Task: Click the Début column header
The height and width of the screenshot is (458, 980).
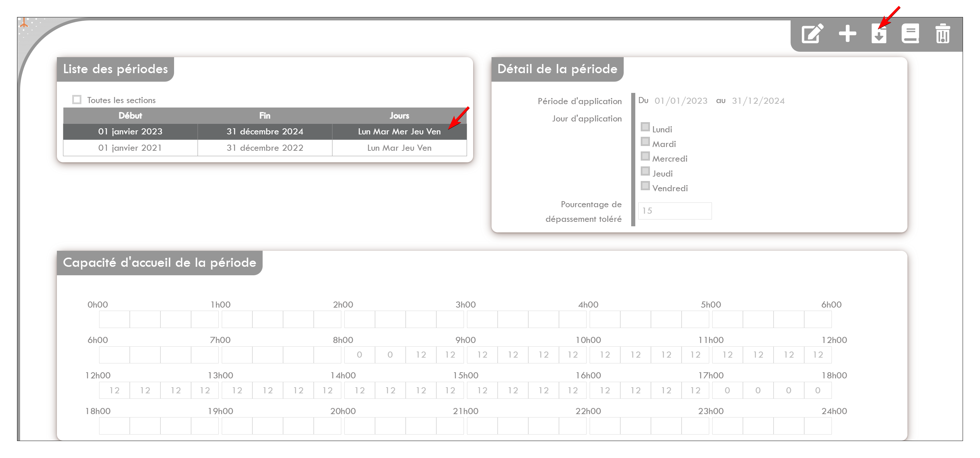Action: pyautogui.click(x=130, y=116)
